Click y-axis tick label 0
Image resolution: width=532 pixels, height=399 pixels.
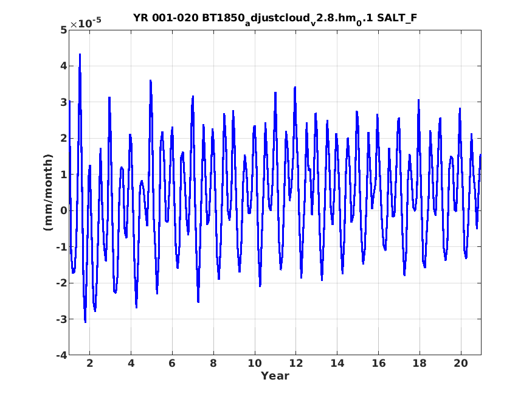tap(63, 210)
